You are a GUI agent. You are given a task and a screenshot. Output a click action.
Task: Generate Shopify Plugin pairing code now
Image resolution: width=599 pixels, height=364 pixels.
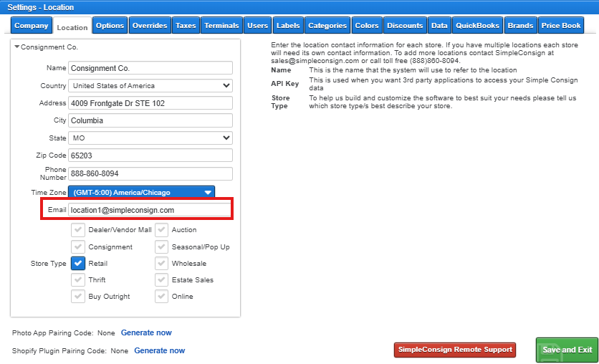click(x=159, y=350)
